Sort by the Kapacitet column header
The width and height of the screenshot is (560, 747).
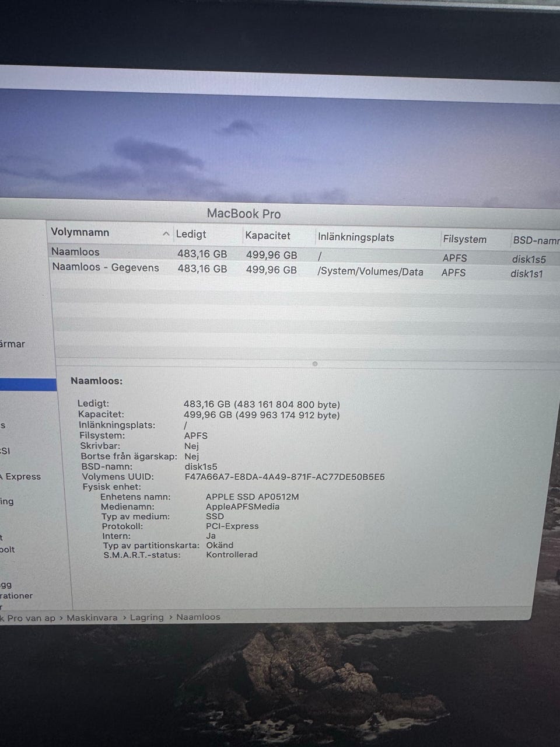click(268, 236)
